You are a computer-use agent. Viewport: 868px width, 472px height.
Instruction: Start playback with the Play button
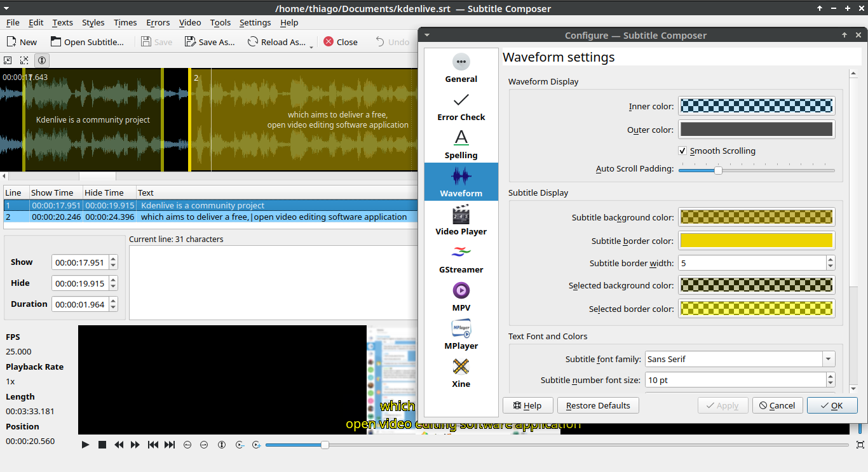point(85,445)
